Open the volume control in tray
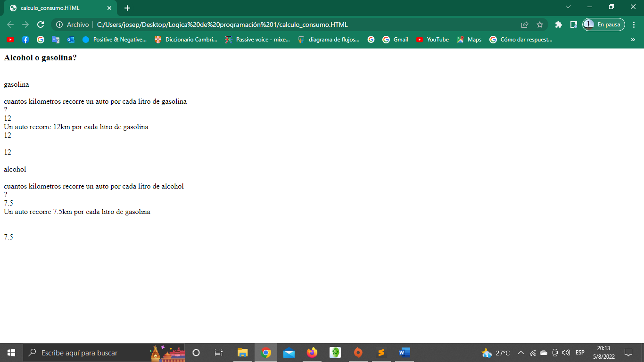The image size is (644, 362). 566,353
